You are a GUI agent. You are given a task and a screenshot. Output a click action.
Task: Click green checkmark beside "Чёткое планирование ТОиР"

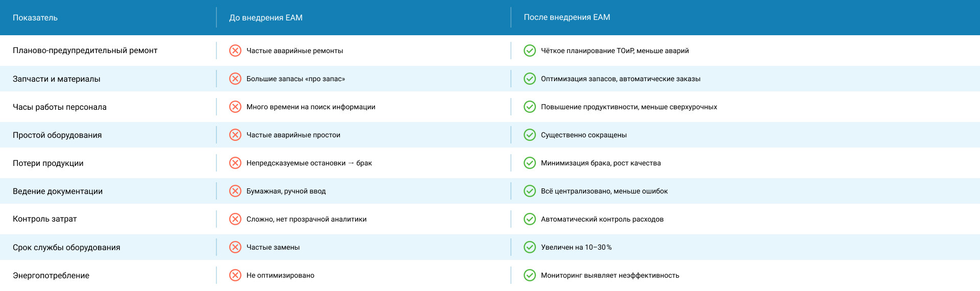[x=530, y=51]
